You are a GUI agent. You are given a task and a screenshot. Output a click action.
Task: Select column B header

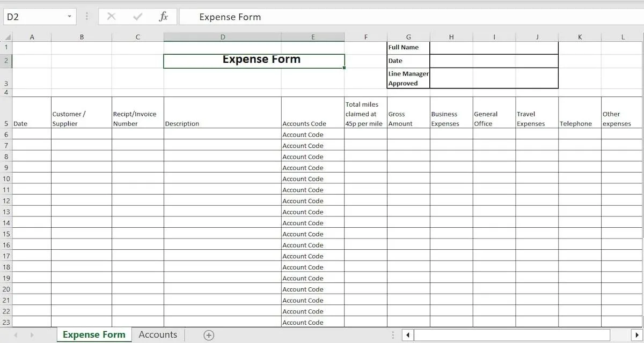pyautogui.click(x=82, y=37)
